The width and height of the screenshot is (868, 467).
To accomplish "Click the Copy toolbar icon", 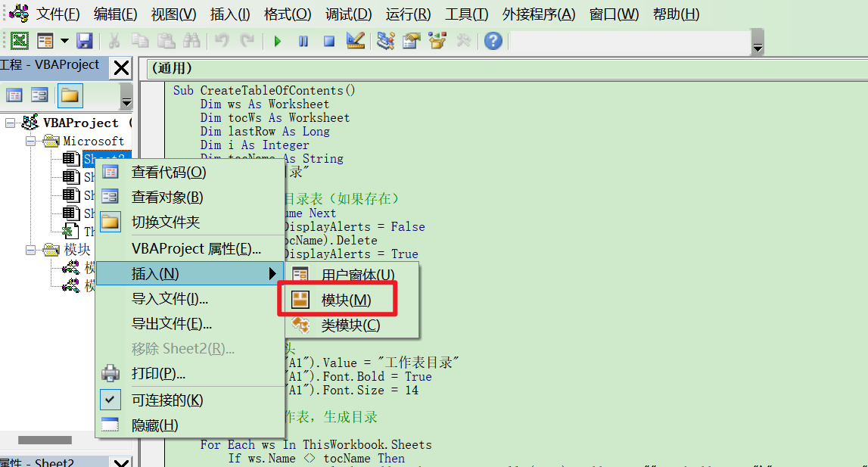I will [x=139, y=41].
